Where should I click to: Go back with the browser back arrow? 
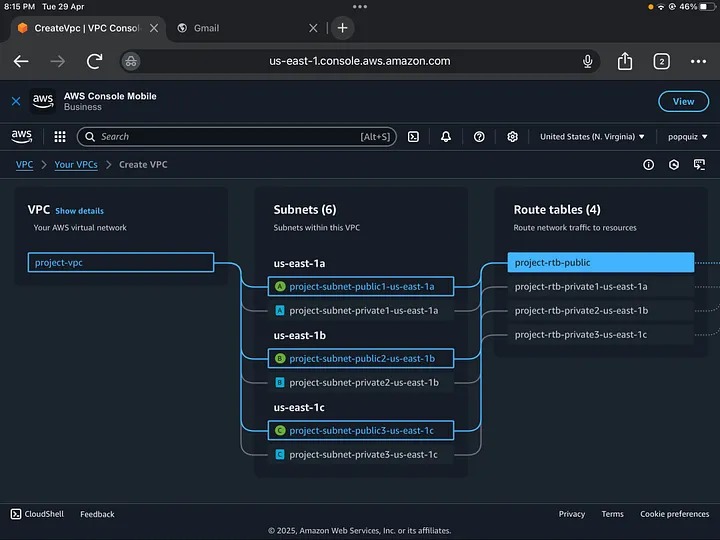tap(21, 61)
